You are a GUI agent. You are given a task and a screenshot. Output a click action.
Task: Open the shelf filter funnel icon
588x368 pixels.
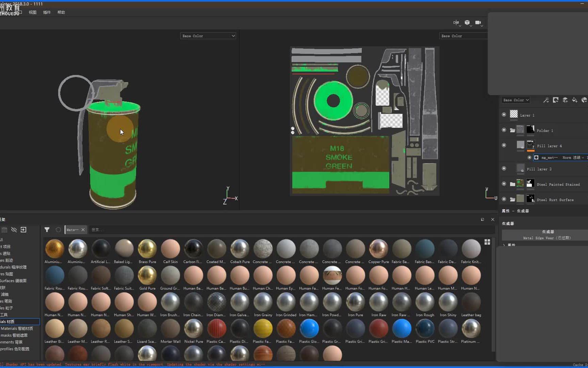pyautogui.click(x=47, y=230)
